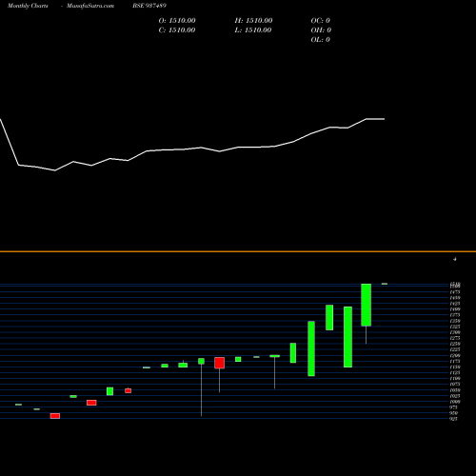Click the "Monthly Charts" title text
The width and height of the screenshot is (476, 476).
(x=28, y=6)
